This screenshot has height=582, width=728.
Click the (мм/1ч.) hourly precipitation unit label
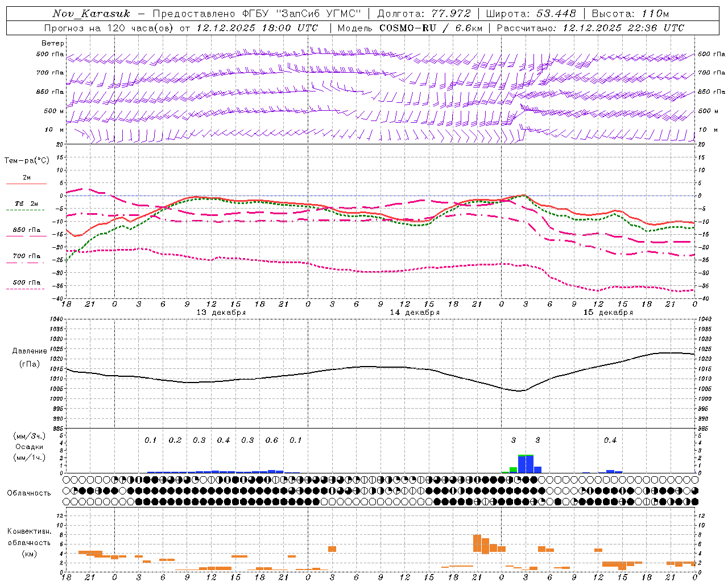pyautogui.click(x=29, y=458)
